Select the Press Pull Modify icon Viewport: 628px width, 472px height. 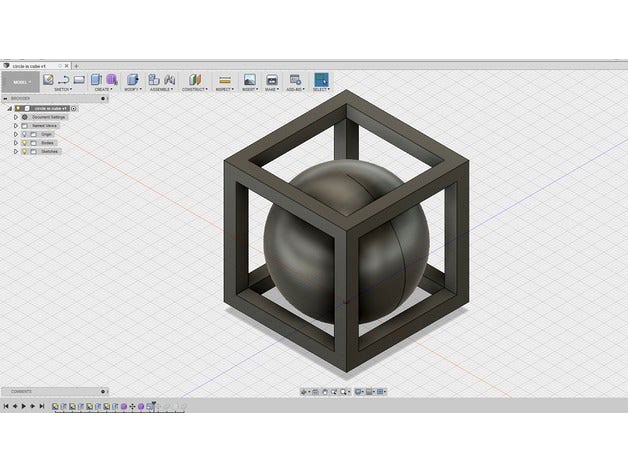pyautogui.click(x=130, y=79)
